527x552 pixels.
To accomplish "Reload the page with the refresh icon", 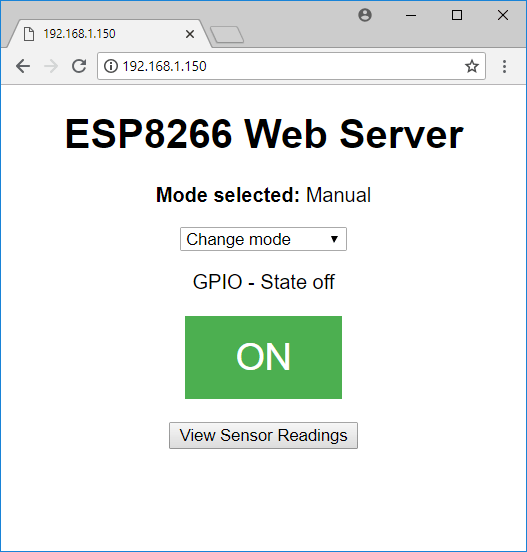I will (79, 66).
